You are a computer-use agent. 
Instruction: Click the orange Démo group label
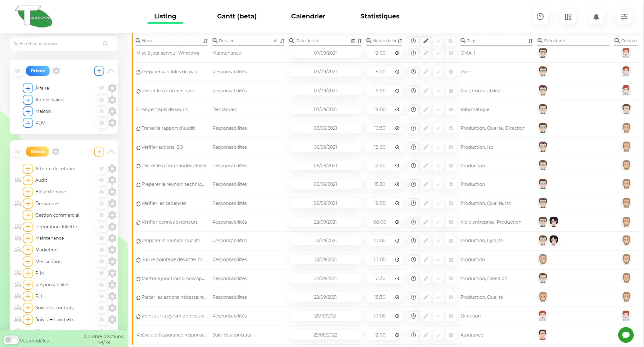[x=37, y=152]
